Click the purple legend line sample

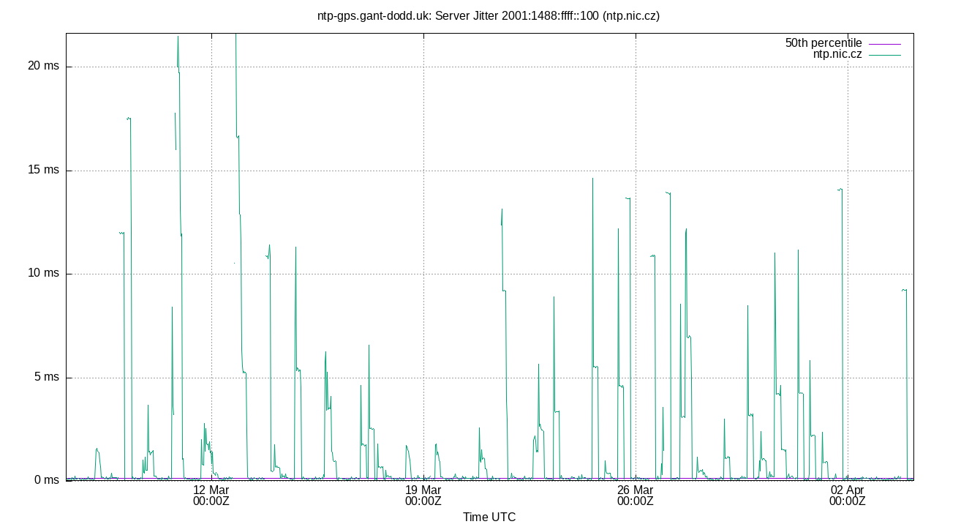886,42
